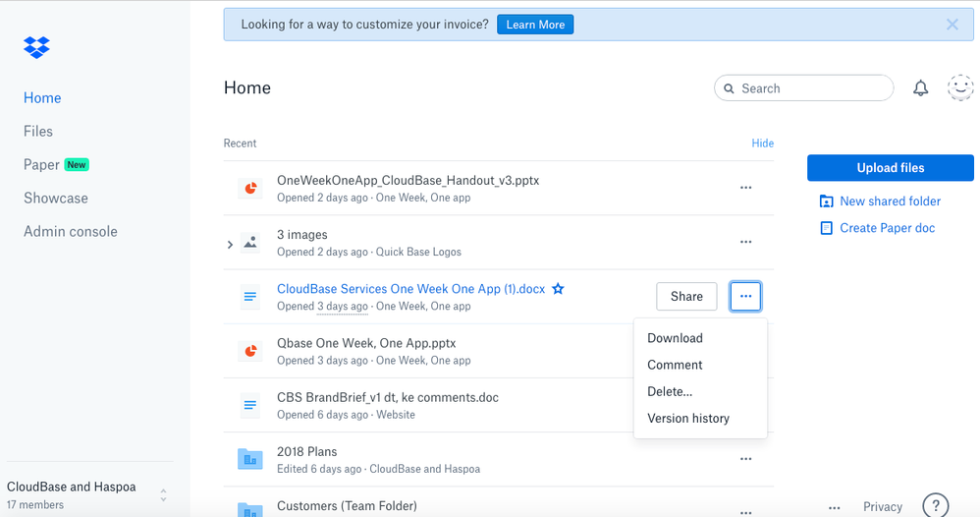Open more options for 3 images

coord(745,242)
